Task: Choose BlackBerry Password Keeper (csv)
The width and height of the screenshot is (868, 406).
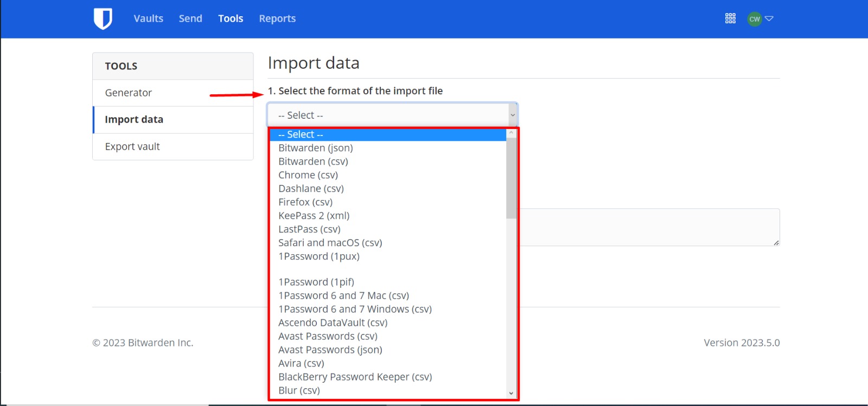Action: (388, 377)
